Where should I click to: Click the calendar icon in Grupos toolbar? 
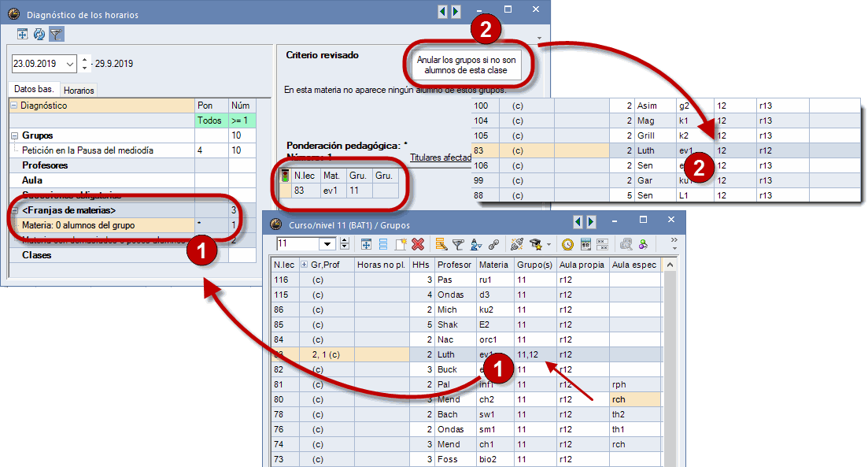[585, 244]
